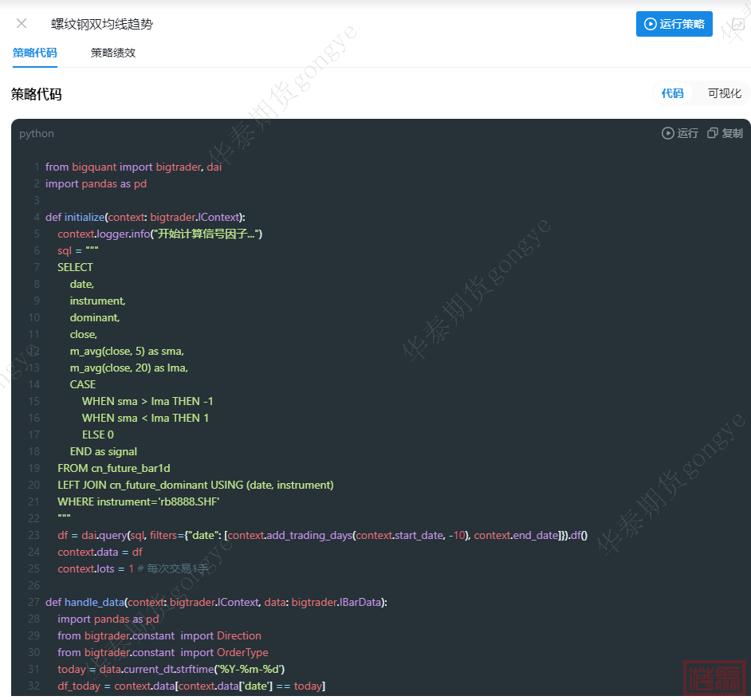This screenshot has height=700, width=751.
Task: Place cursor on def initialize line
Action: click(145, 217)
